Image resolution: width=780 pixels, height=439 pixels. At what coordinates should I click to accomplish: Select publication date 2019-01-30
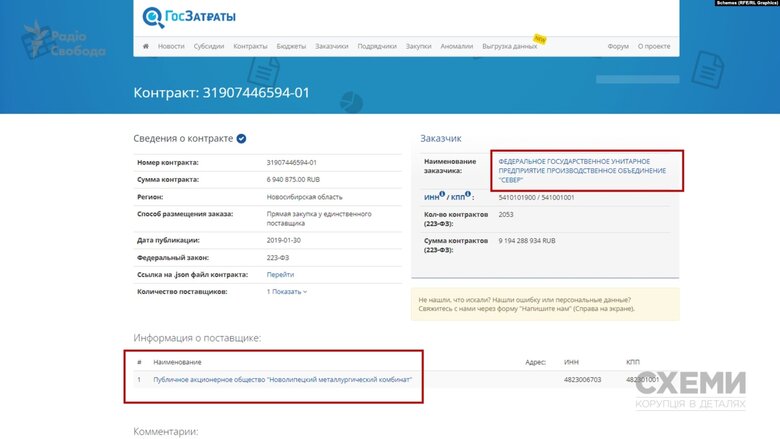[x=284, y=240]
